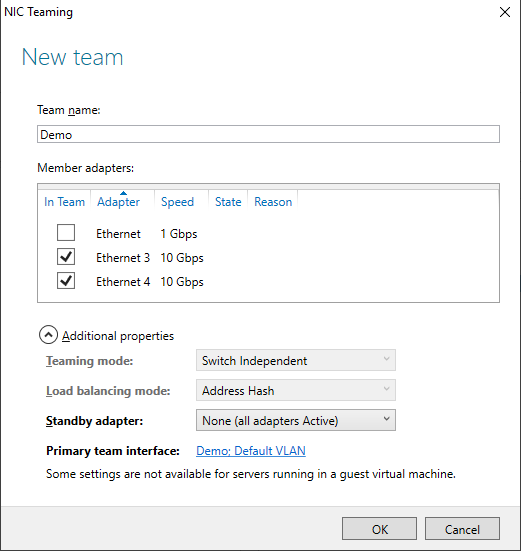The height and width of the screenshot is (551, 521).
Task: Uncheck the Ethernet 3 adapter checkbox
Action: (x=66, y=257)
